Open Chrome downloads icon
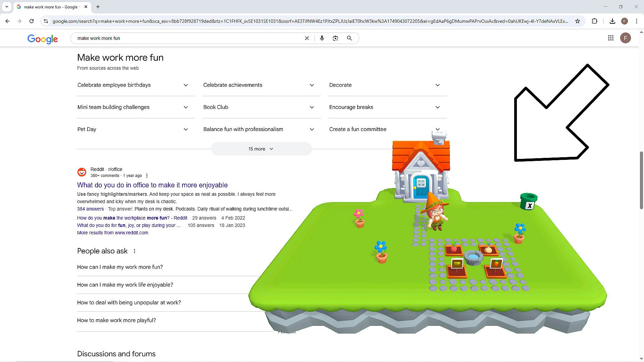Image resolution: width=644 pixels, height=362 pixels. [612, 21]
